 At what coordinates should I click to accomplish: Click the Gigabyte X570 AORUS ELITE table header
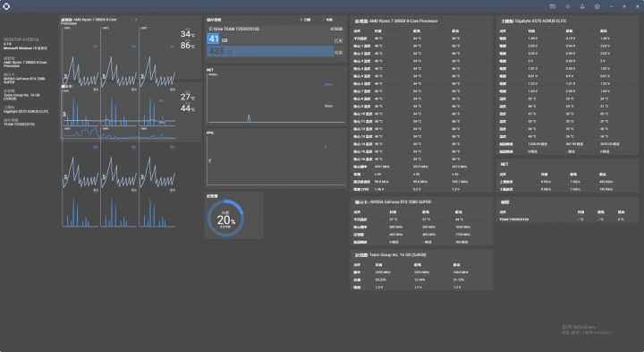coord(533,21)
